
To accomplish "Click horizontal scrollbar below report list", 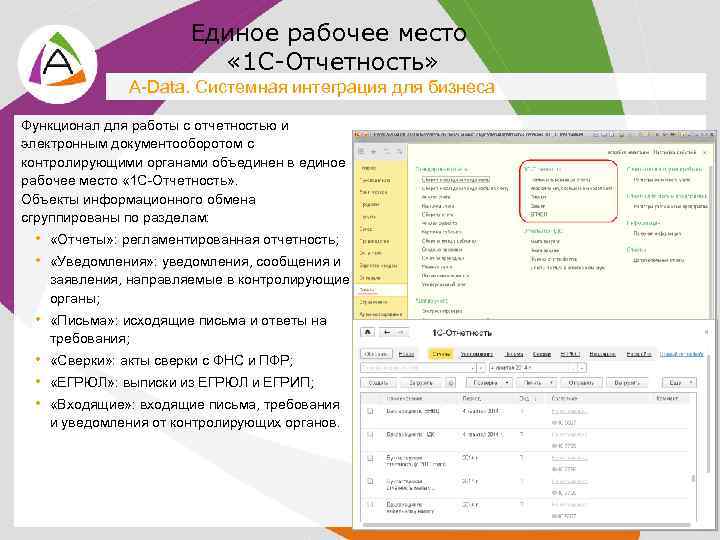I will click(x=526, y=524).
